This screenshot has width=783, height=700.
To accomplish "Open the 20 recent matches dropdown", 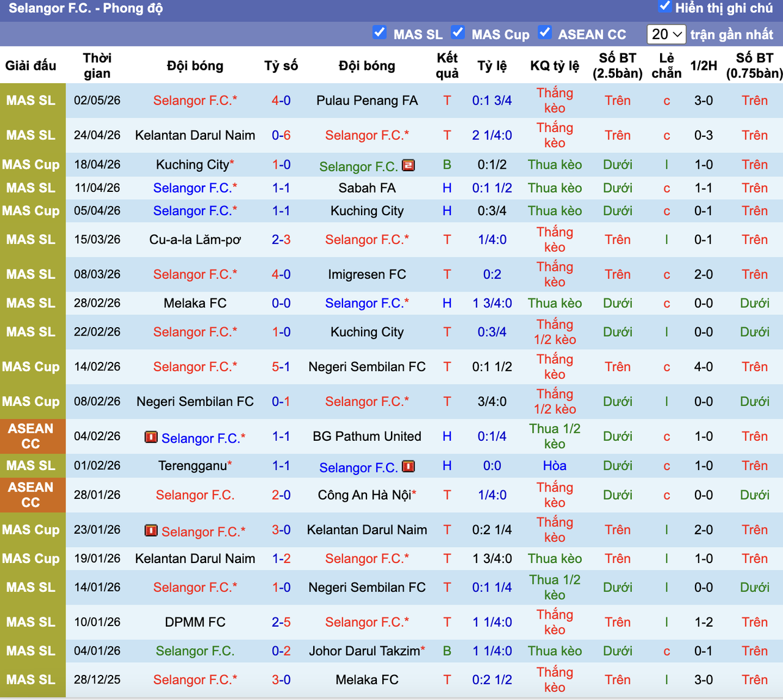I will click(667, 34).
